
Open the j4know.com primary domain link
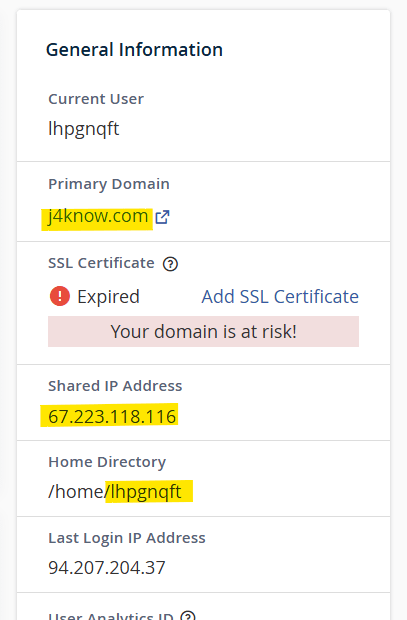[98, 217]
